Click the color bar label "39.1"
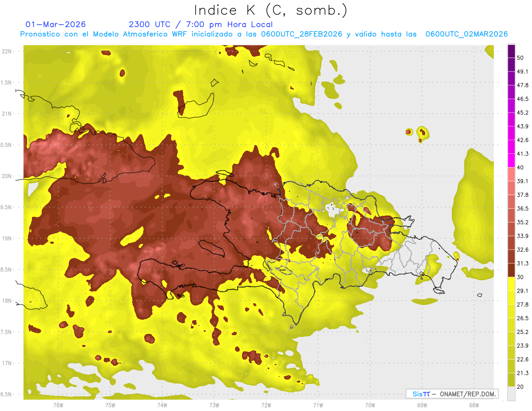The width and height of the screenshot is (532, 411). coord(523,181)
